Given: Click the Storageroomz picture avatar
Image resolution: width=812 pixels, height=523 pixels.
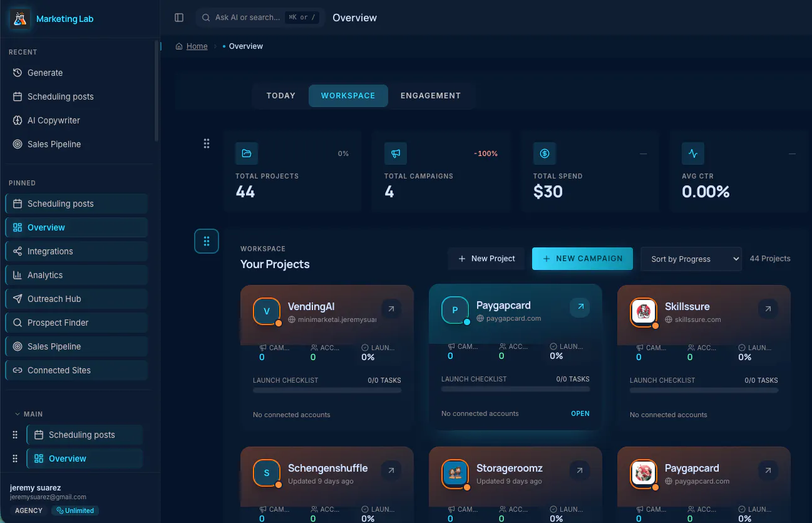Looking at the screenshot, I should click(x=455, y=473).
